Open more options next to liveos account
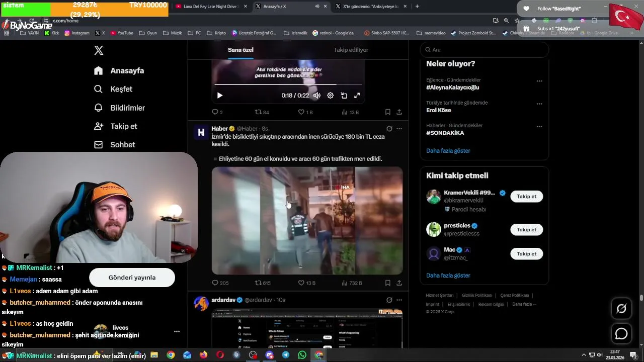This screenshot has height=362, width=644. point(177,332)
